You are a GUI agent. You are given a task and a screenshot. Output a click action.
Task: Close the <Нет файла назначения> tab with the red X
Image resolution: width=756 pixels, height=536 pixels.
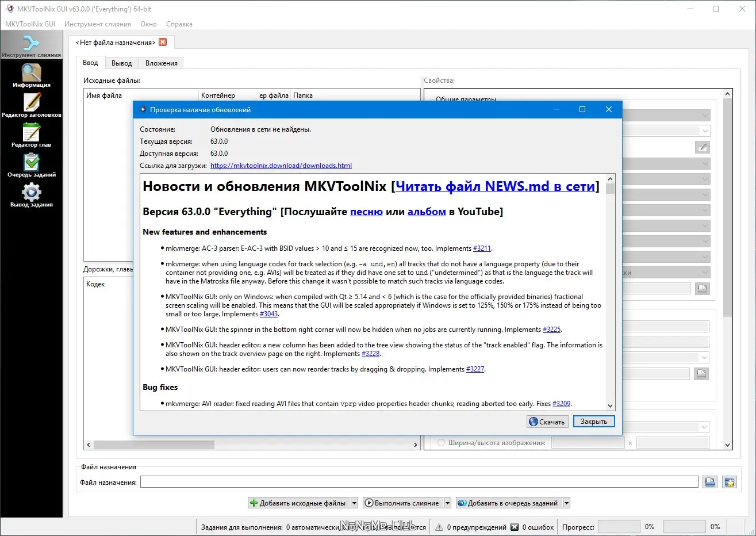163,42
